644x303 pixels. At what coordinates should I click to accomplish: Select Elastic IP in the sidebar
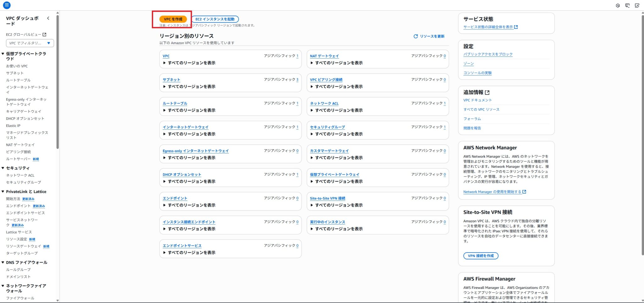click(x=13, y=126)
